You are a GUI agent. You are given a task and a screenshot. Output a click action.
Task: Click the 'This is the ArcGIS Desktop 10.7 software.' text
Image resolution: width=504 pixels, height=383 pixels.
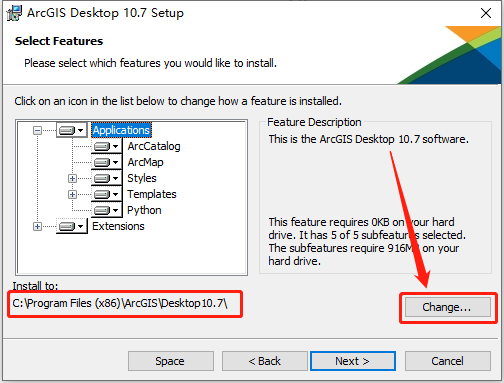[x=369, y=139]
